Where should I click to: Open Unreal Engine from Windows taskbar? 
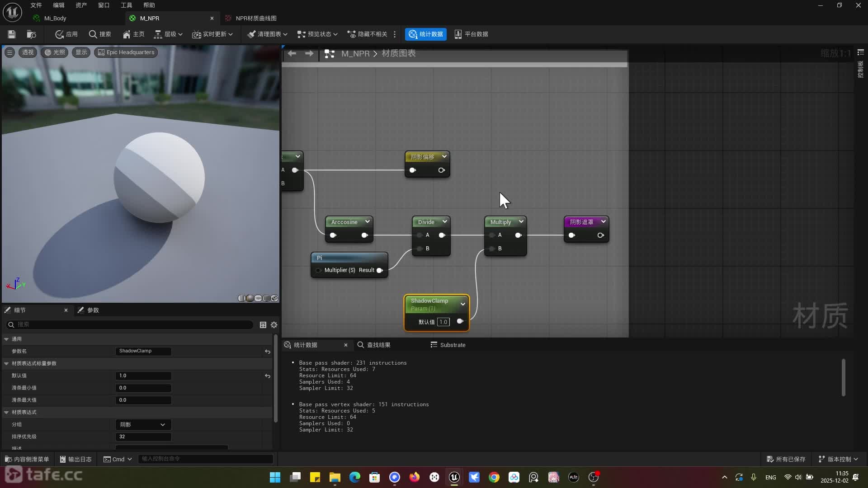[x=454, y=477]
